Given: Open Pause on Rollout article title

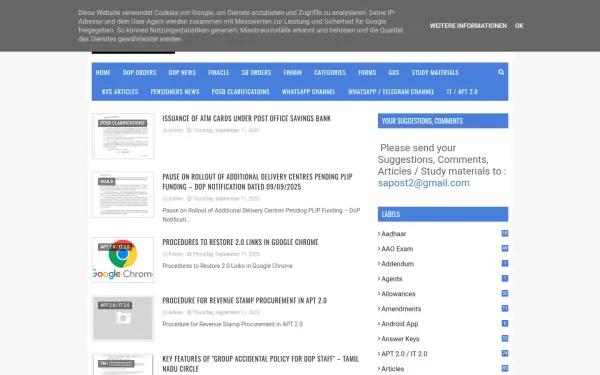Looking at the screenshot, I should point(257,181).
